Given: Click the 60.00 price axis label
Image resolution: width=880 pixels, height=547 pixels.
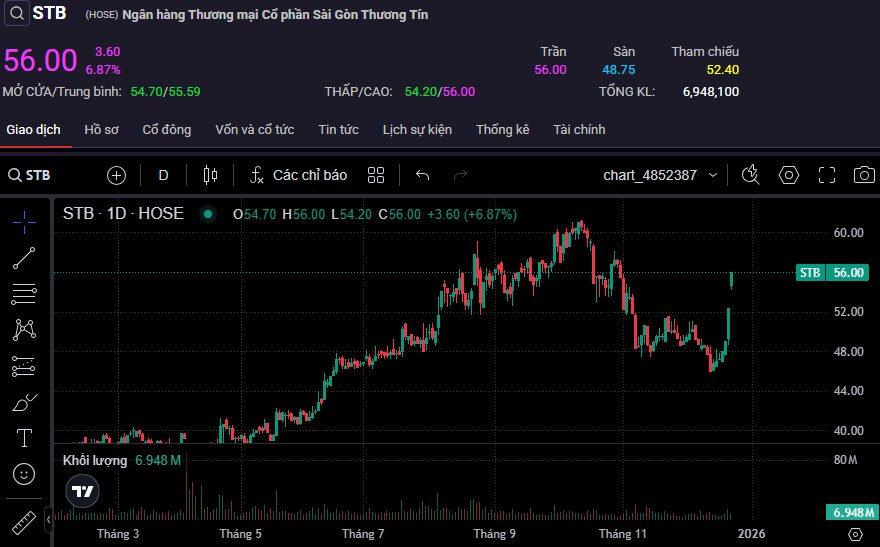Looking at the screenshot, I should tap(849, 232).
